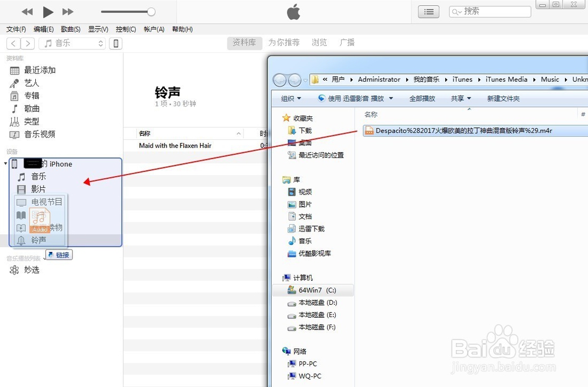Screen dimensions: 588x387
Task: Click 使用 迅雷影音 播放 button
Action: point(351,99)
